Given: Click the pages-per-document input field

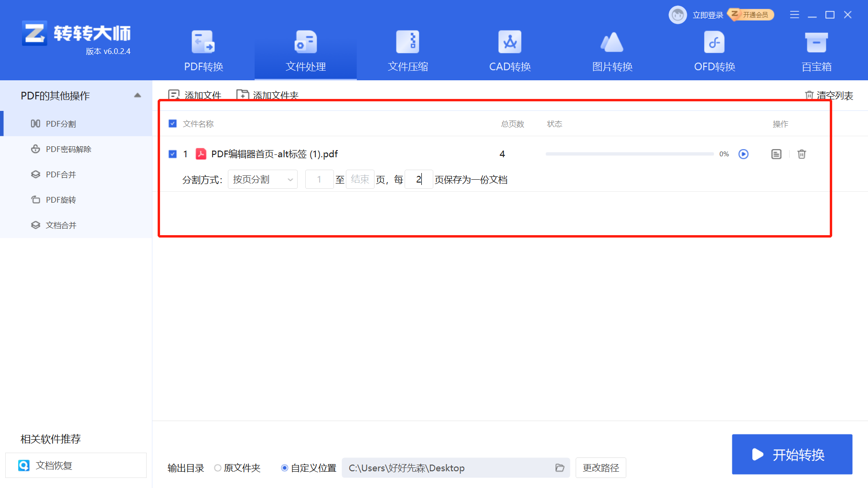Looking at the screenshot, I should [x=418, y=179].
